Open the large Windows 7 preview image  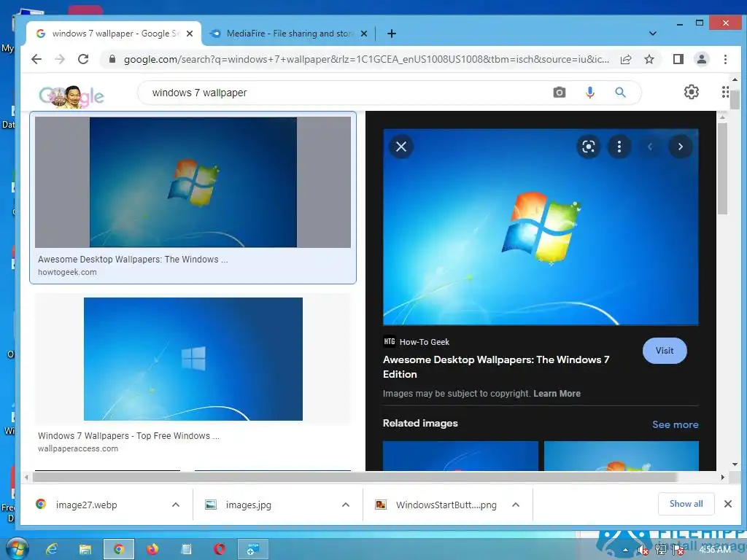click(541, 227)
